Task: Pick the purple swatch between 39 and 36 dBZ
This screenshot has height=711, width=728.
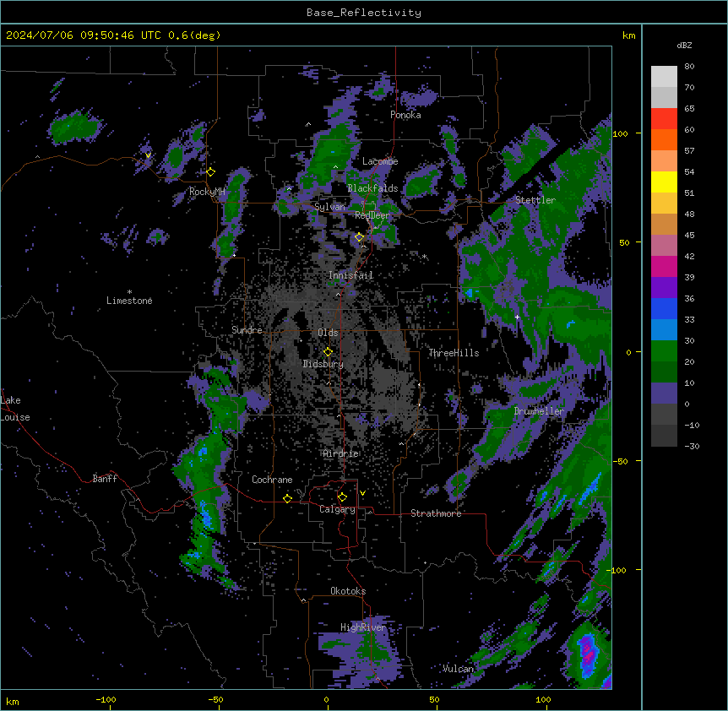Action: [x=664, y=287]
